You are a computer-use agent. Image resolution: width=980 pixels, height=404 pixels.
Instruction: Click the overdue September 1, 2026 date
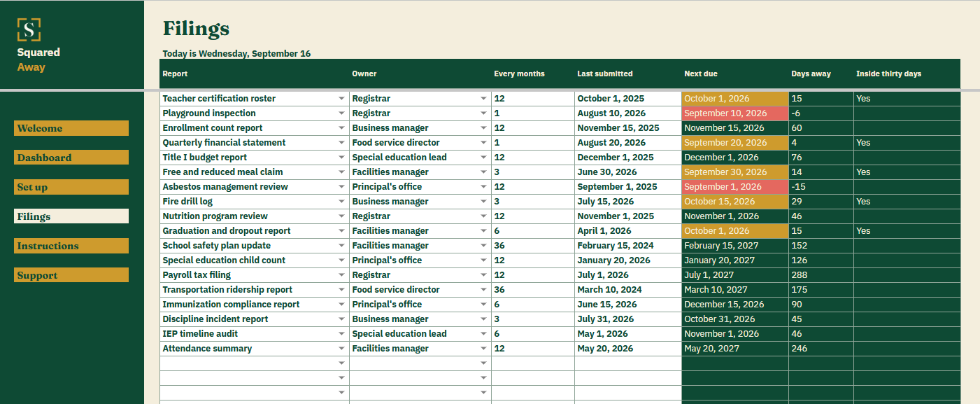(x=735, y=187)
